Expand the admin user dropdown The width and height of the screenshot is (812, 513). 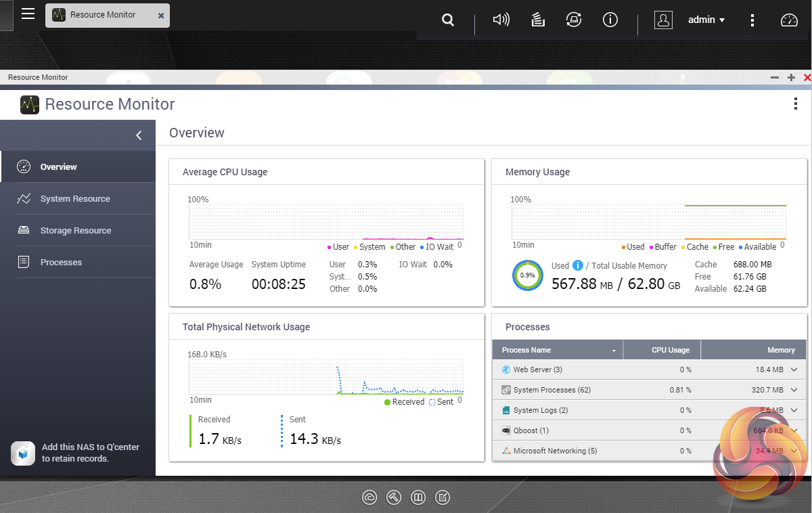[x=706, y=20]
